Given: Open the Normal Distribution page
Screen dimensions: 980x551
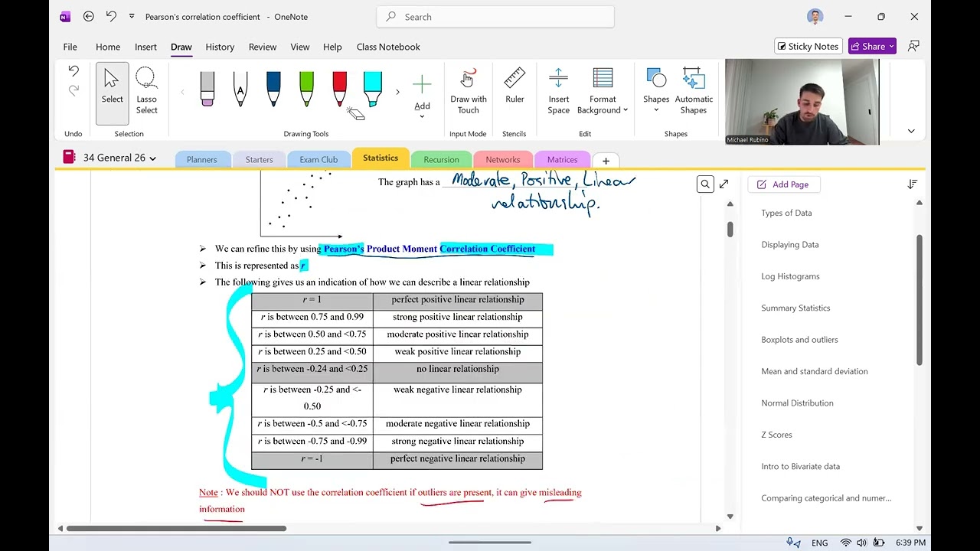Looking at the screenshot, I should 797,403.
